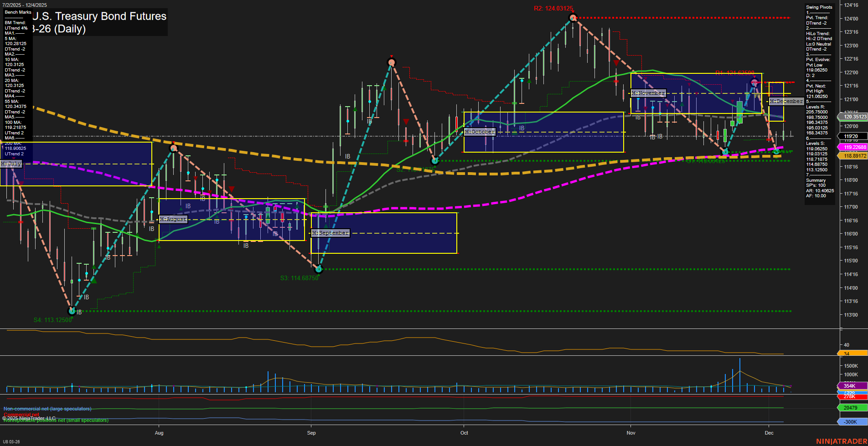The height and width of the screenshot is (446, 868).
Task: Click the swing low pivot circle at S4: 113.12500
Action: click(x=72, y=311)
